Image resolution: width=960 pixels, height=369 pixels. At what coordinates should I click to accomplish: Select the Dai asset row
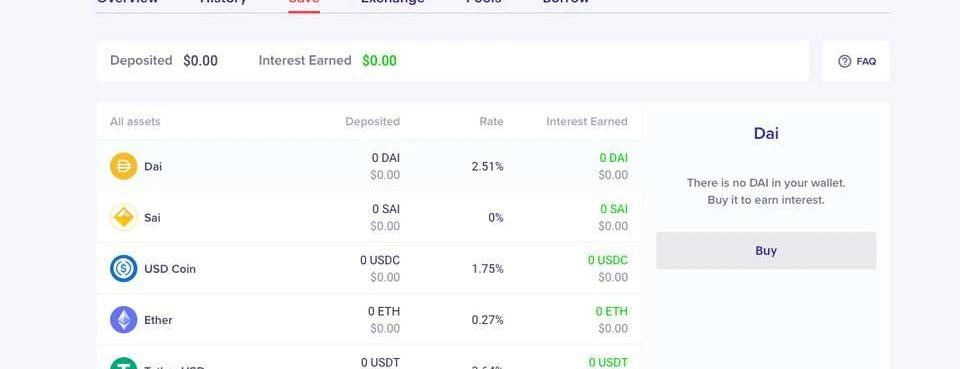pos(369,166)
